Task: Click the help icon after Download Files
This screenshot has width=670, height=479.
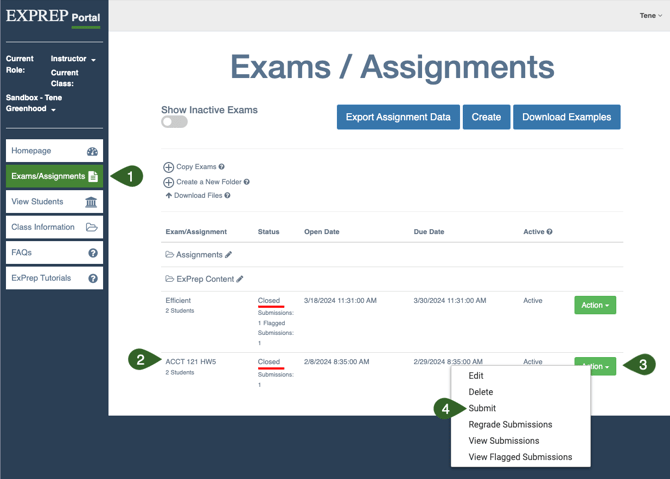Action: (227, 195)
